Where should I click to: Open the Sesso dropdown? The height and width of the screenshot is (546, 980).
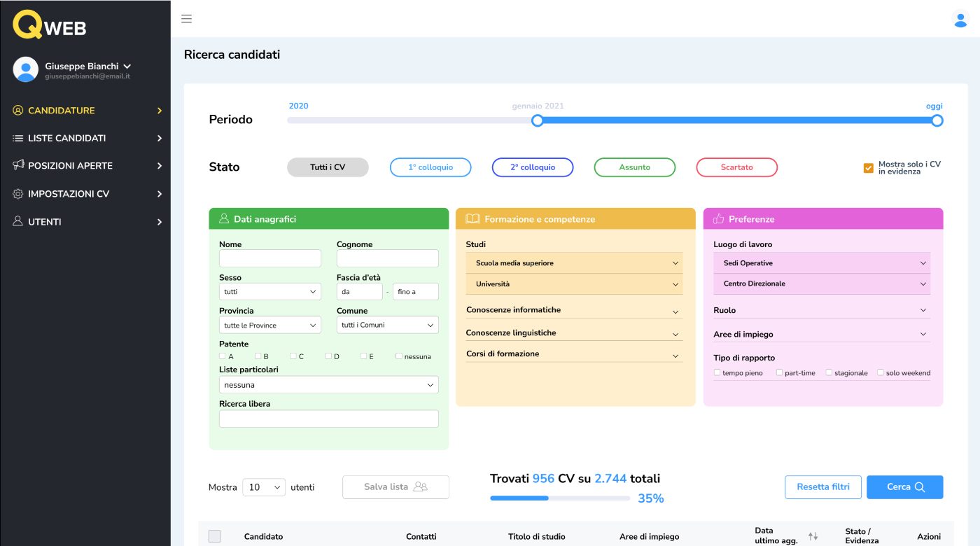269,291
